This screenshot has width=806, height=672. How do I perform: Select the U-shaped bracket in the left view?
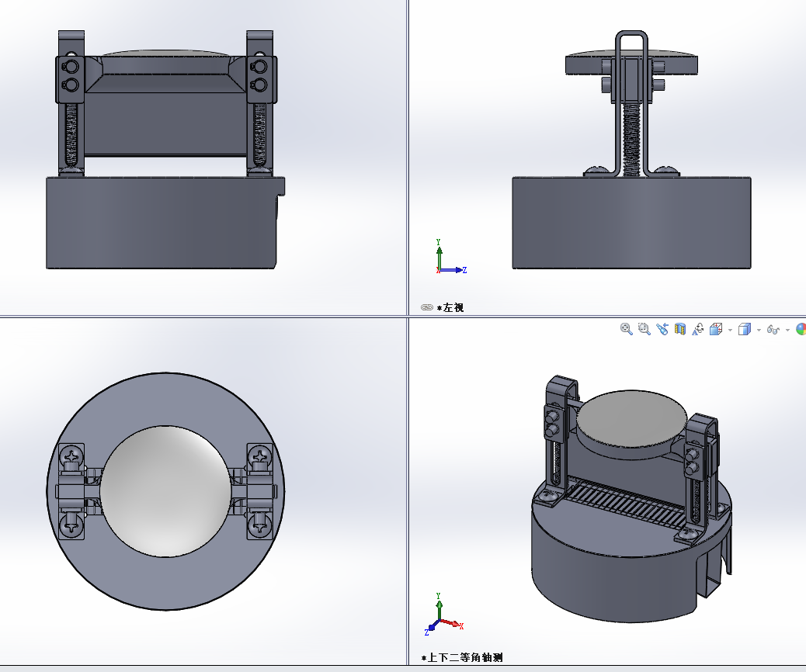(x=631, y=102)
